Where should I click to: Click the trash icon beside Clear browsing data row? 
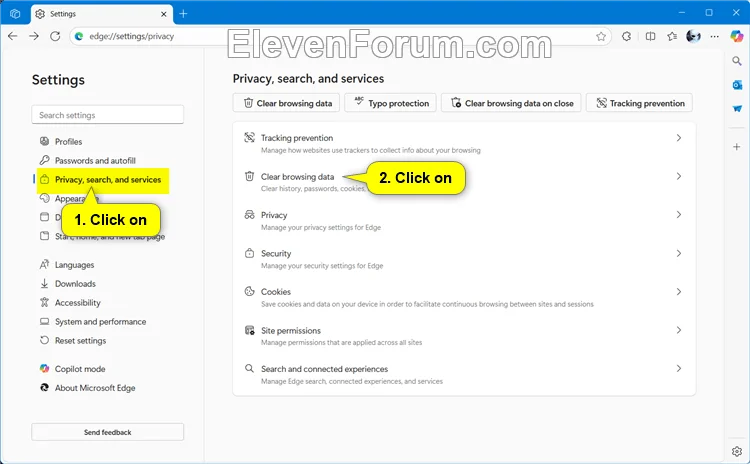(249, 176)
